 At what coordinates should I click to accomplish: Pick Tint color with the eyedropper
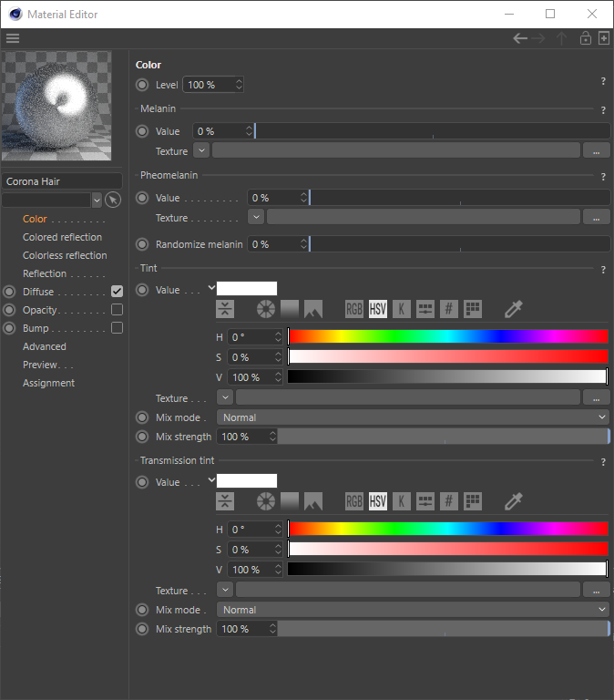pos(514,309)
